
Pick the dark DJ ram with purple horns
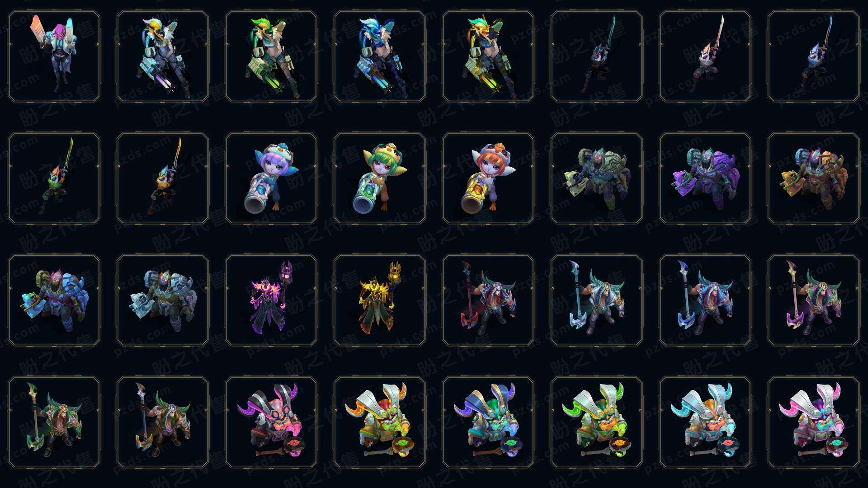271,422
